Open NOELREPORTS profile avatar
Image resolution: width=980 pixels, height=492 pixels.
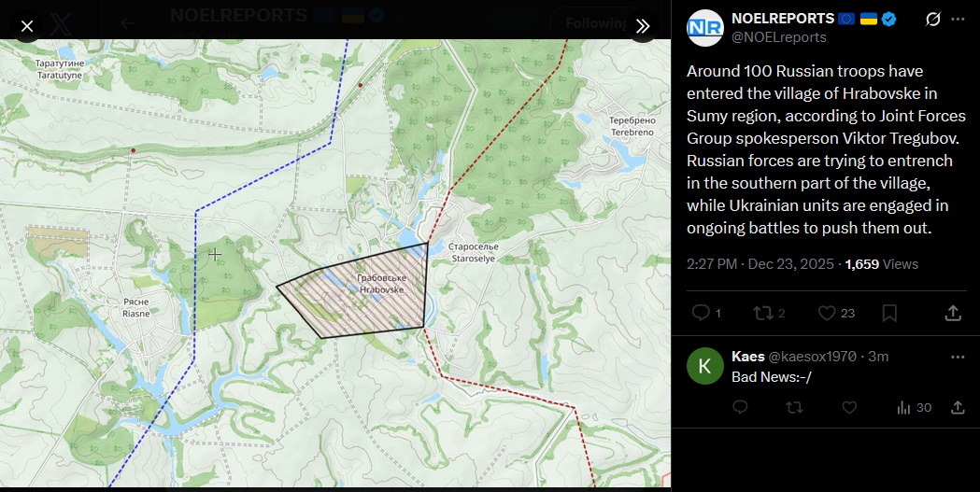[x=705, y=28]
